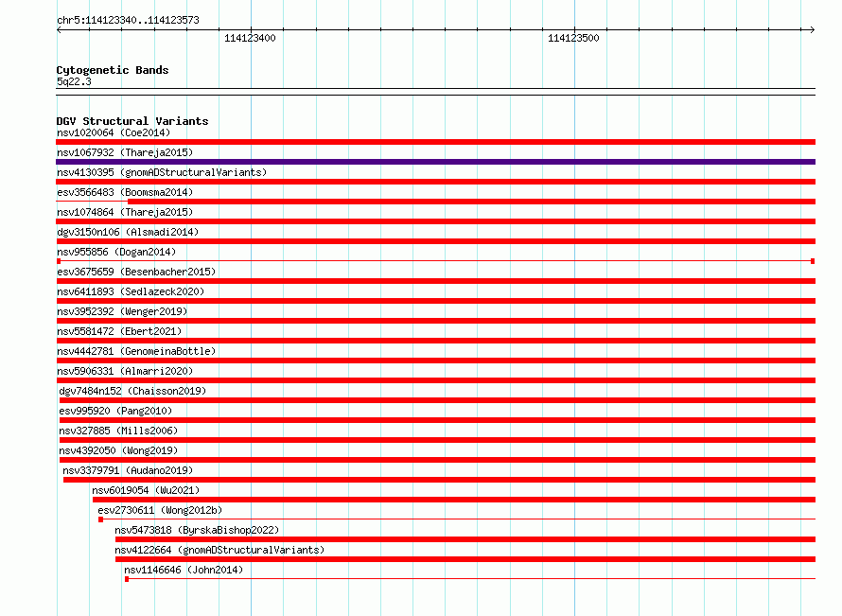Click the 114123500 ruler position label

(573, 38)
